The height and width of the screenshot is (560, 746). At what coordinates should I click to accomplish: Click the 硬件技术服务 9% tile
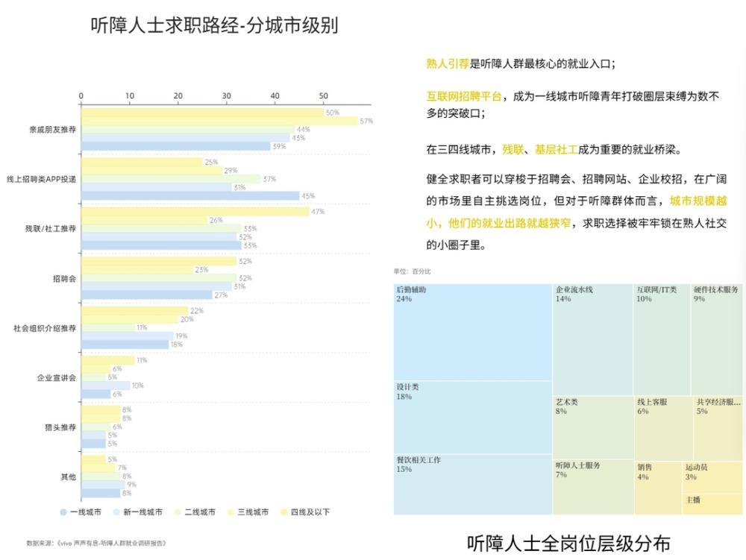tap(716, 339)
